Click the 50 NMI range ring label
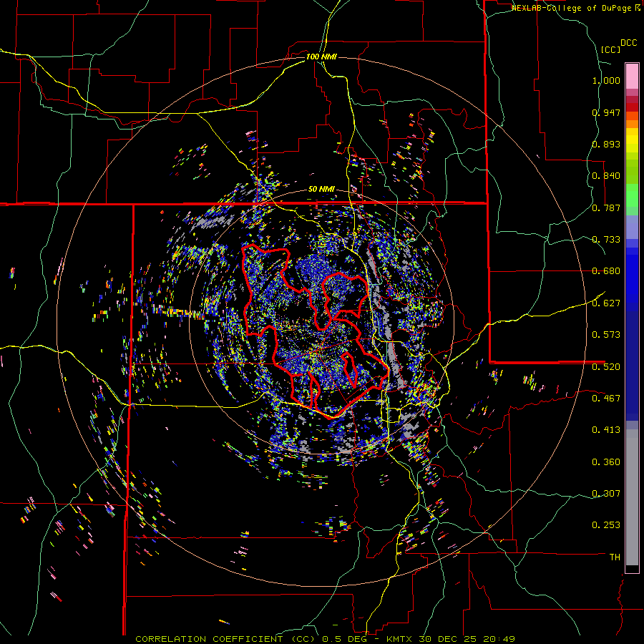Viewport: 644px width, 644px height. [321, 190]
